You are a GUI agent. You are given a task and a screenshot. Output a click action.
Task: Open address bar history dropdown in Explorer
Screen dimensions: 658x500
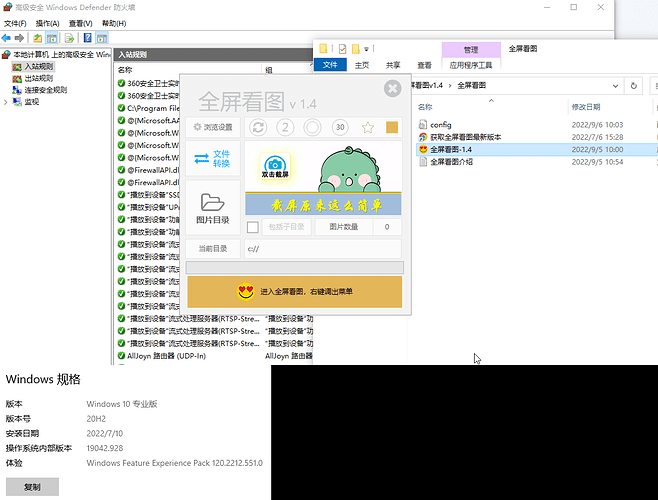[615, 86]
